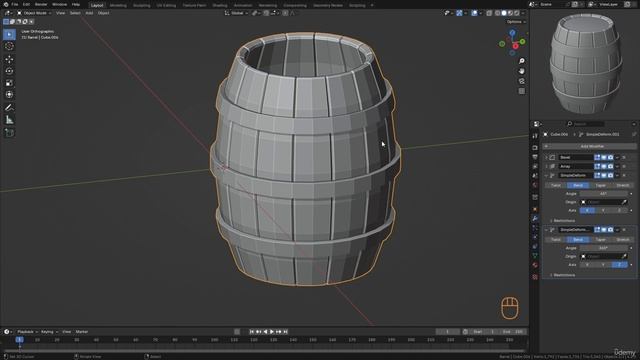Viewport: 640px width, 360px height.
Task: Play the timeline animation
Action: click(x=272, y=332)
